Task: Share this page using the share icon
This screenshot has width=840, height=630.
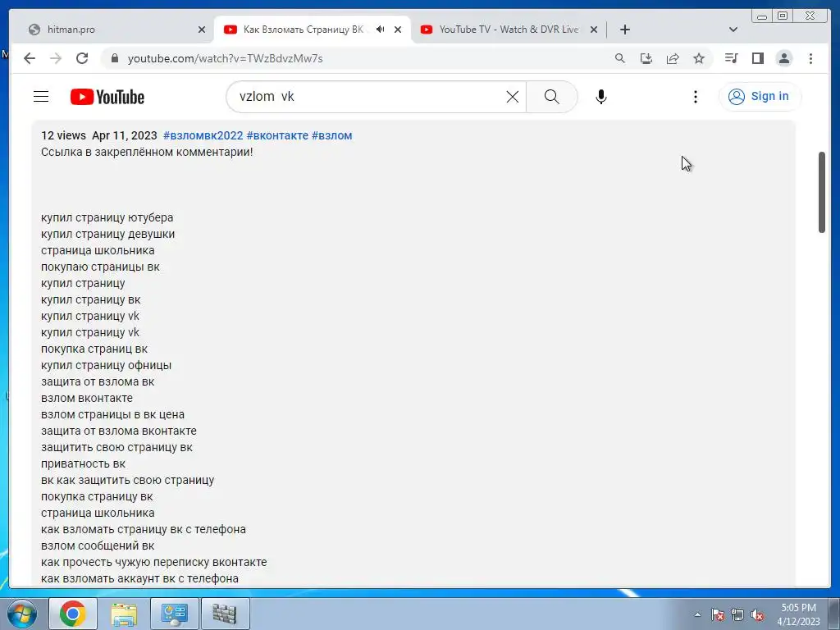Action: pos(673,58)
